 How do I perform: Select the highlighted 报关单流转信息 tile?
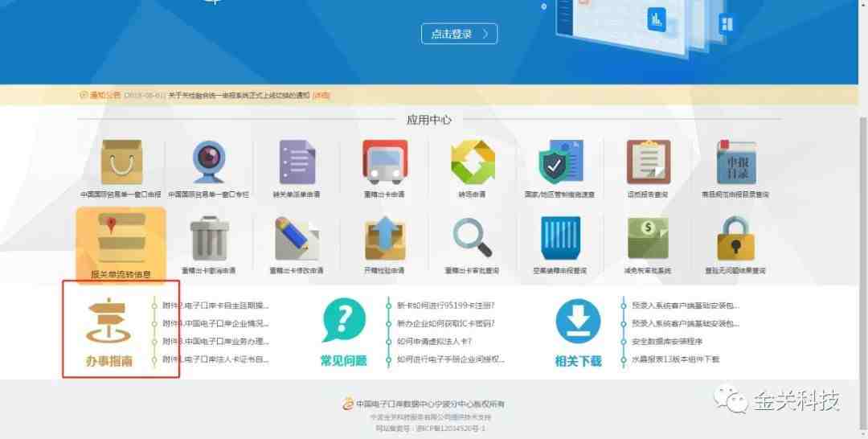coord(121,242)
